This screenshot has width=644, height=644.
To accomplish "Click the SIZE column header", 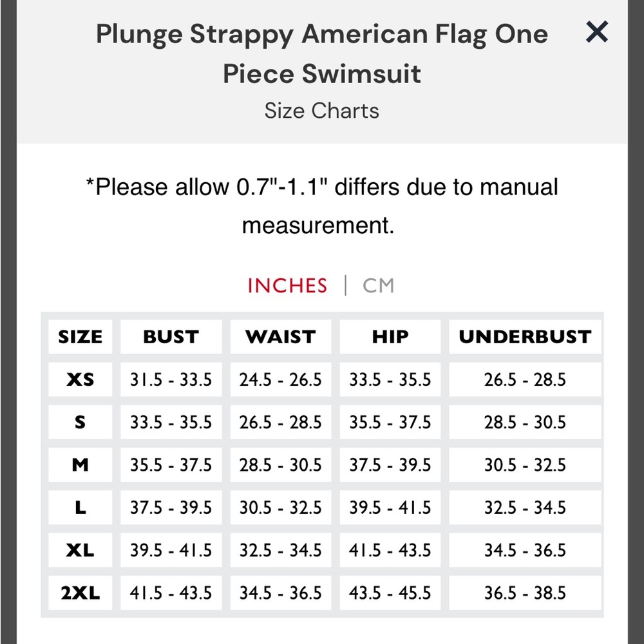I will pos(80,337).
